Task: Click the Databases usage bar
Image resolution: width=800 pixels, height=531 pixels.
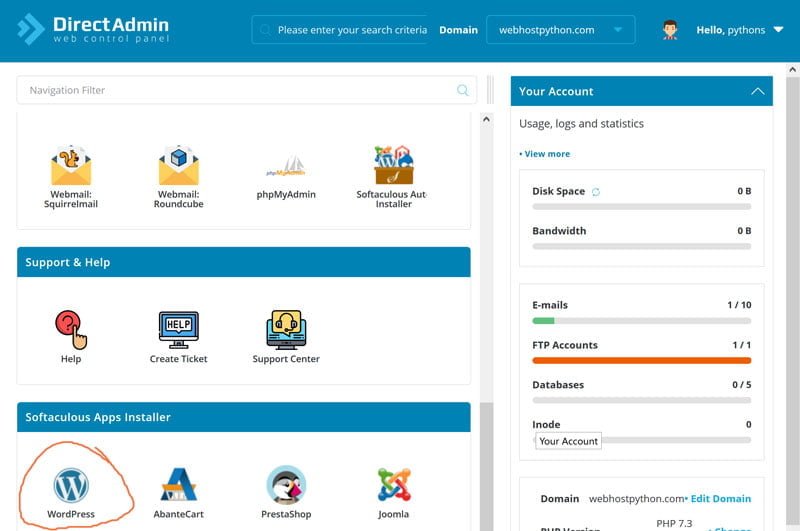Action: pyautogui.click(x=641, y=400)
